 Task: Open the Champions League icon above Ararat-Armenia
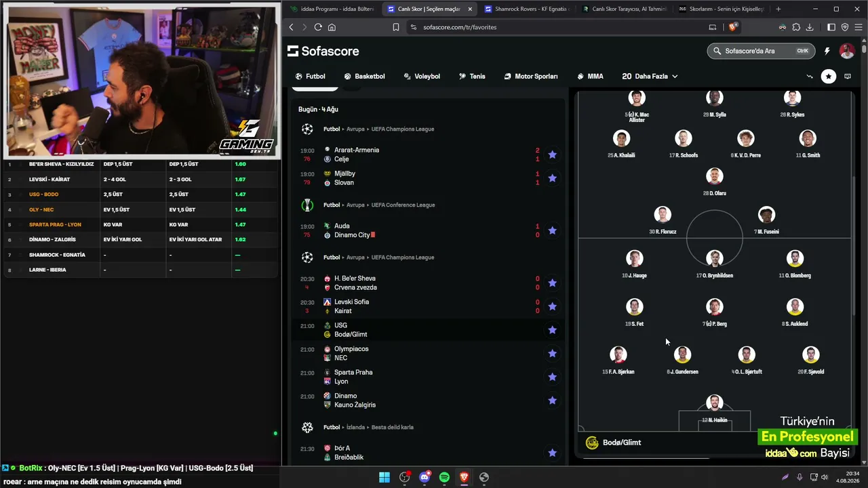[307, 129]
